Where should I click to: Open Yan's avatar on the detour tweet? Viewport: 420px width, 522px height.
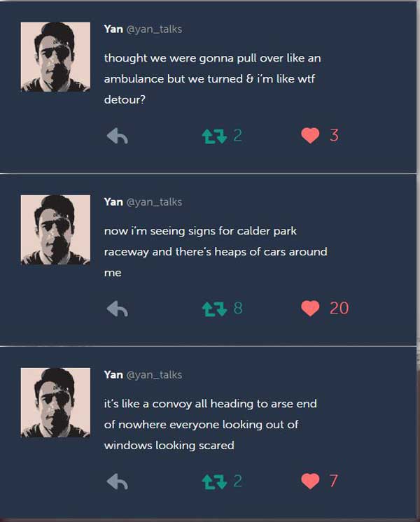pyautogui.click(x=55, y=57)
